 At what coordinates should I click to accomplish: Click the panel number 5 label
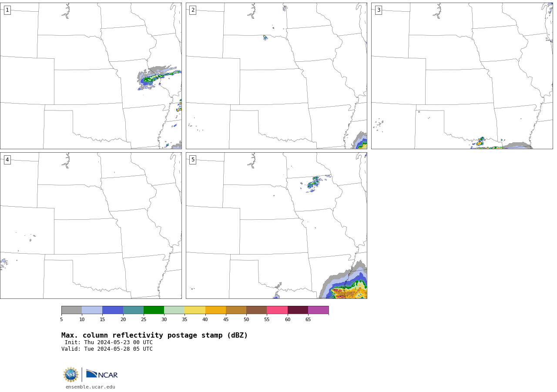(193, 160)
